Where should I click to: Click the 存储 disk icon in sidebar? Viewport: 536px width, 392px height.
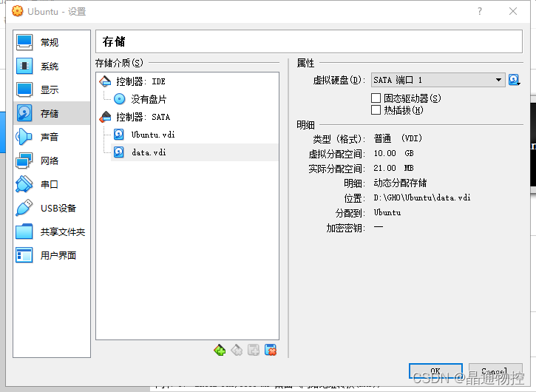(24, 113)
